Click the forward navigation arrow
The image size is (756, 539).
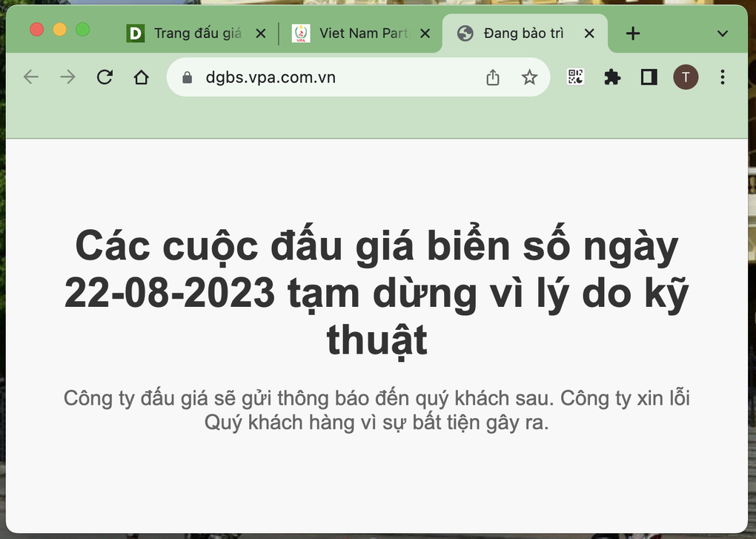[x=67, y=77]
